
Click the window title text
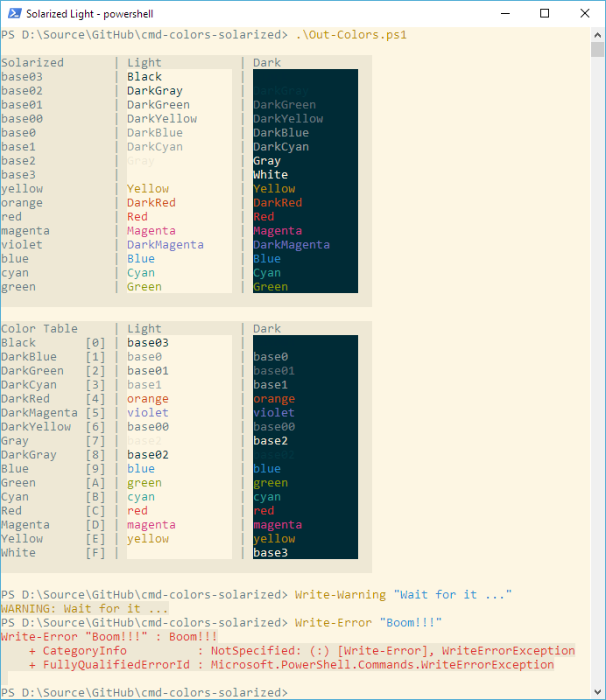pos(89,14)
